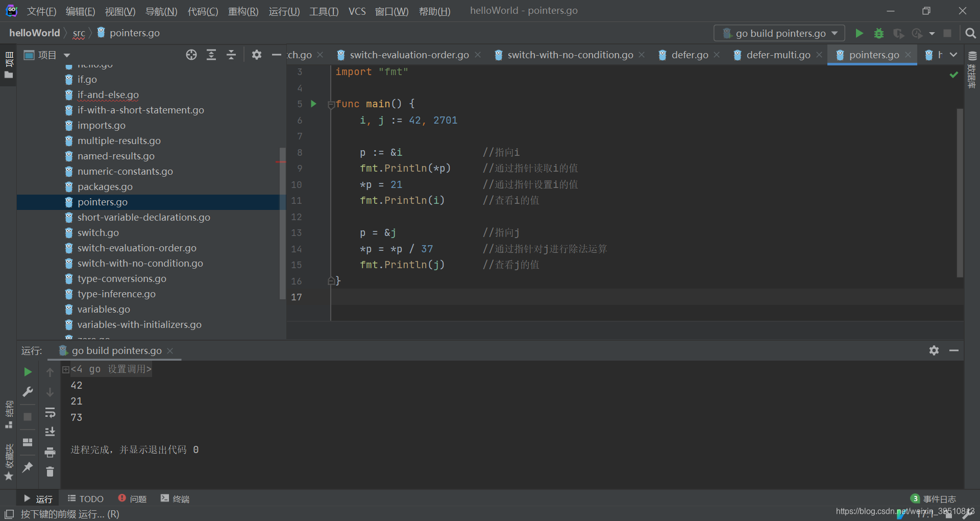
Task: Open the 文件(F) menu
Action: coord(41,11)
